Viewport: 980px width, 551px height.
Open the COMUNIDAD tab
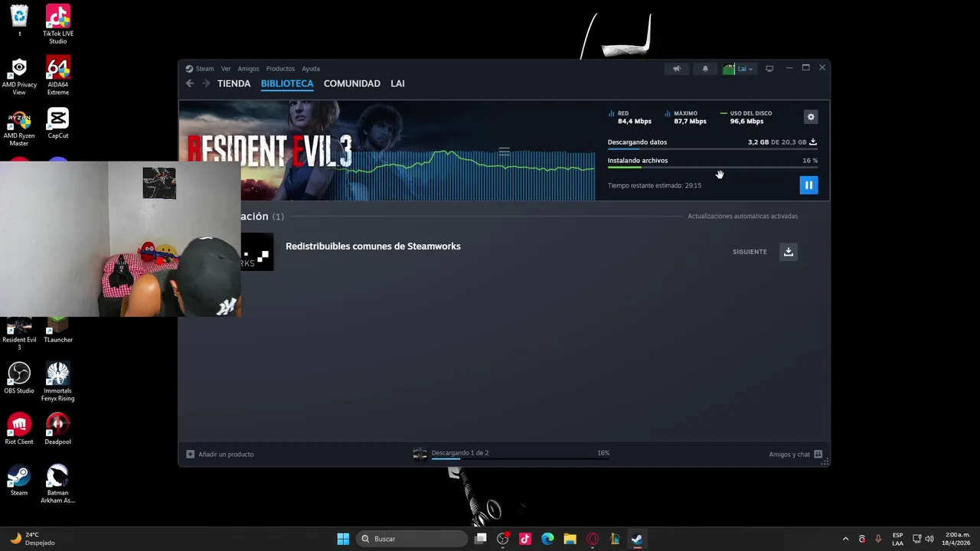tap(352, 83)
